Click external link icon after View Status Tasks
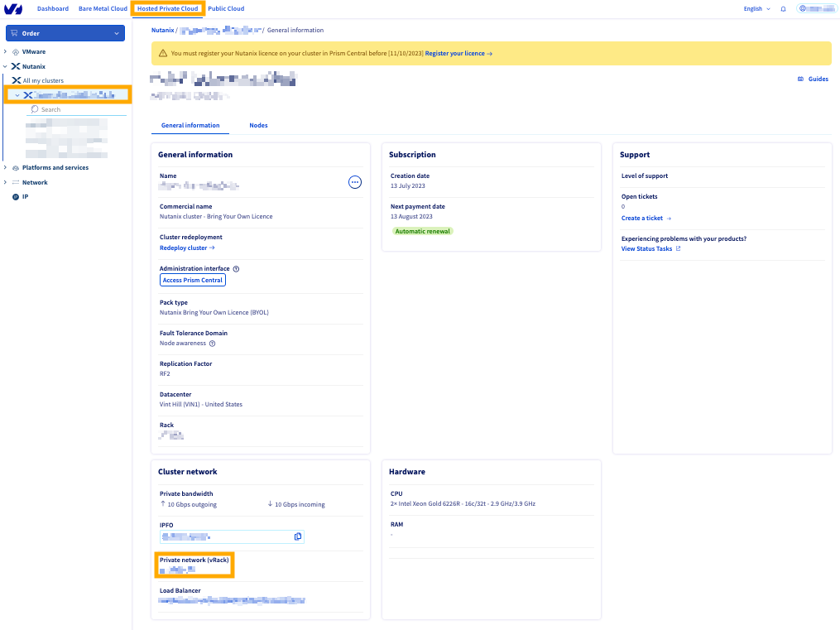This screenshot has height=630, width=840. [x=679, y=248]
